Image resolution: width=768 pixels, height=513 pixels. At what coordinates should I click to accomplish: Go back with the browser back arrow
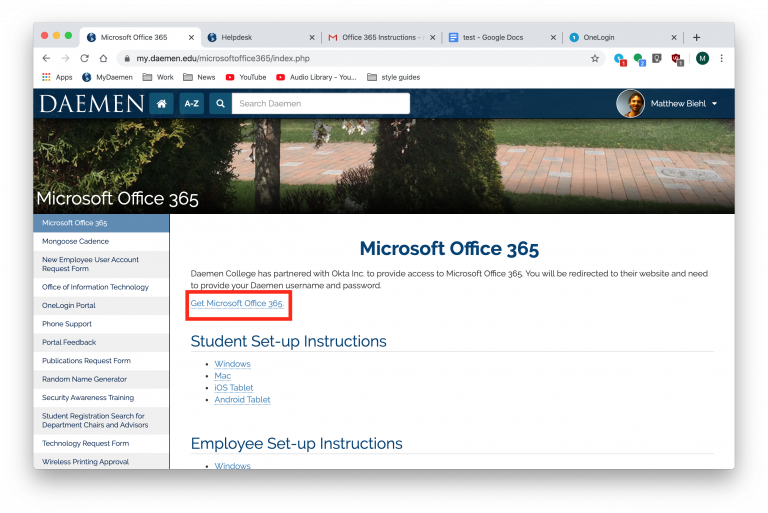47,58
